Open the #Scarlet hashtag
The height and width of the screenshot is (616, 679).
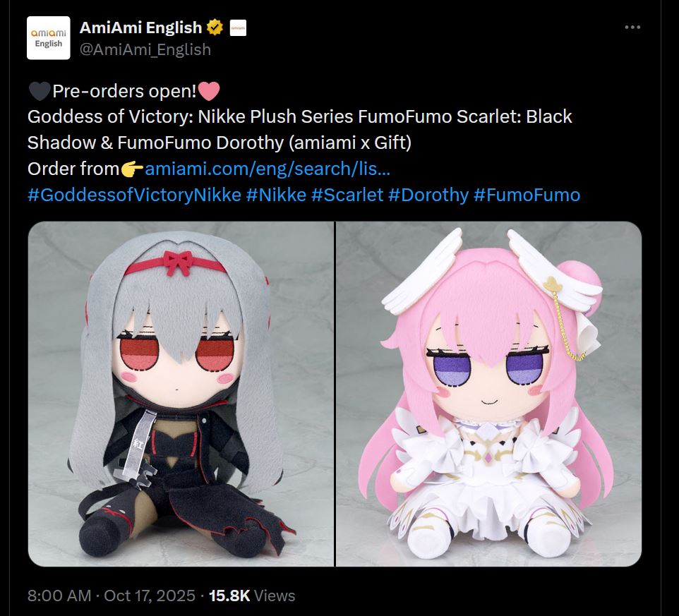pyautogui.click(x=347, y=195)
